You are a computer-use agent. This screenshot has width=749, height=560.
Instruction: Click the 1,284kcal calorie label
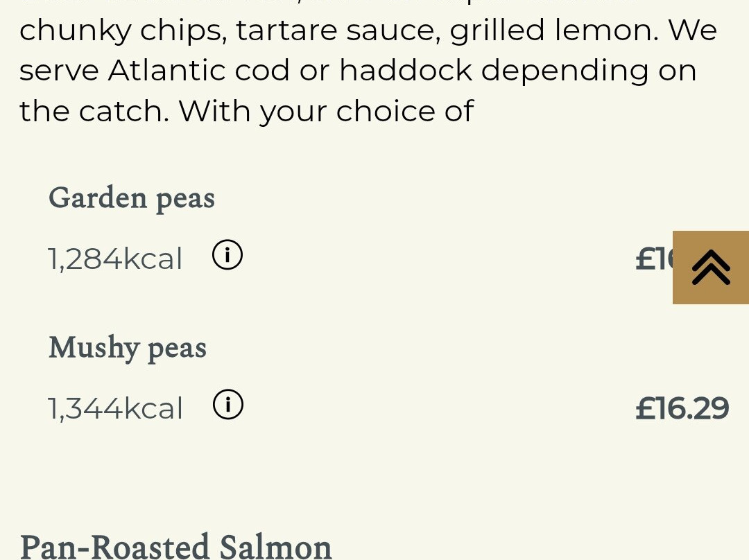[x=115, y=259]
